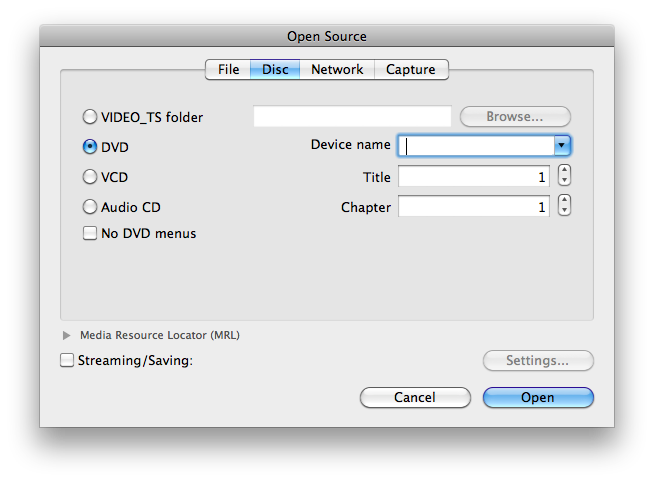This screenshot has height=482, width=654.
Task: Expand the Media Resource Locator section
Action: (x=66, y=336)
